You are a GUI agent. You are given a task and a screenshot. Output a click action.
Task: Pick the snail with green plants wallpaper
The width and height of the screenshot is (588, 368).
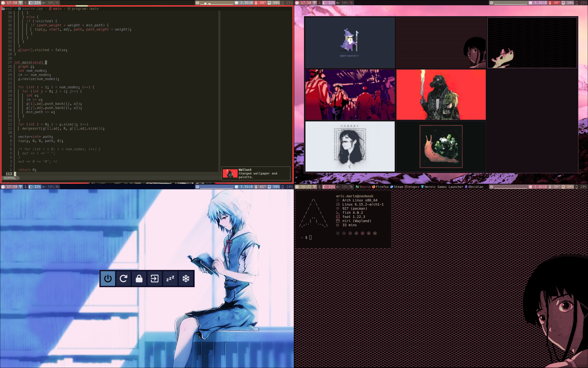(x=441, y=147)
